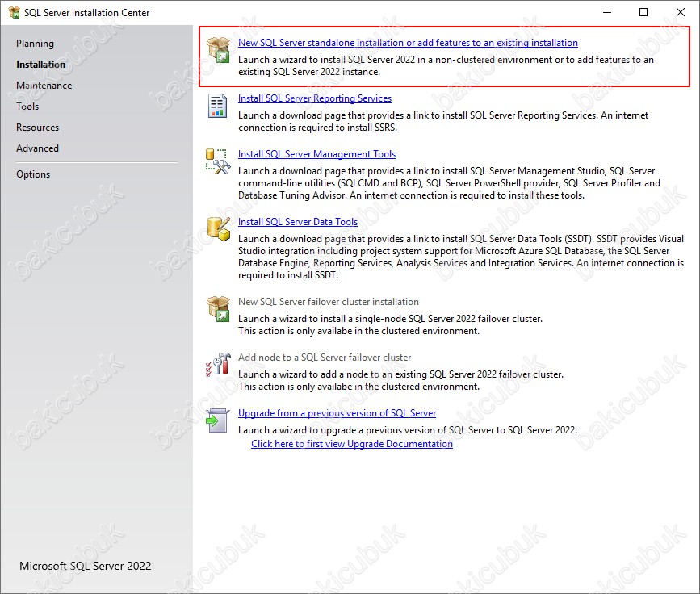Click the Management Studio download description text
700x594 pixels.
click(449, 183)
